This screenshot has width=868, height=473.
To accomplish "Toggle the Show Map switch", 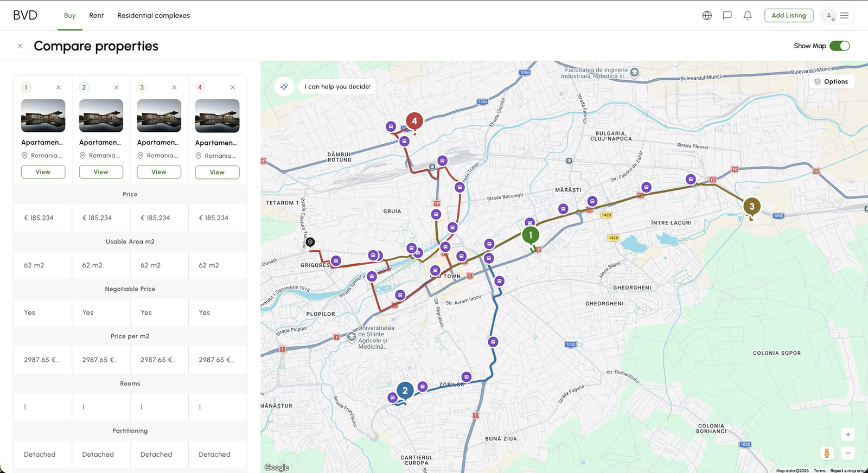I will pyautogui.click(x=839, y=46).
